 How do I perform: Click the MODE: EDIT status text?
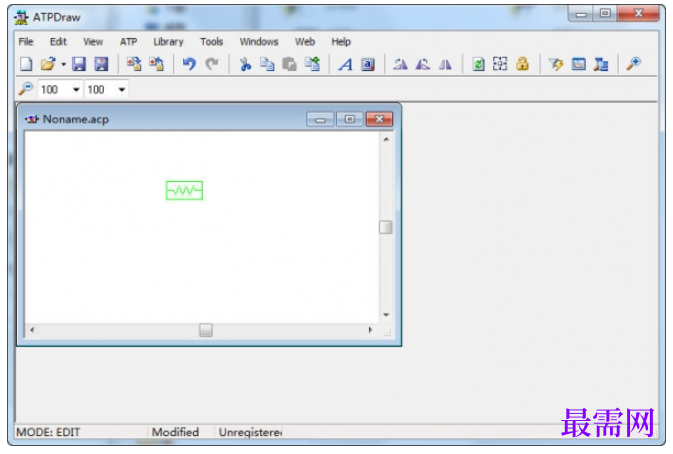coord(48,432)
